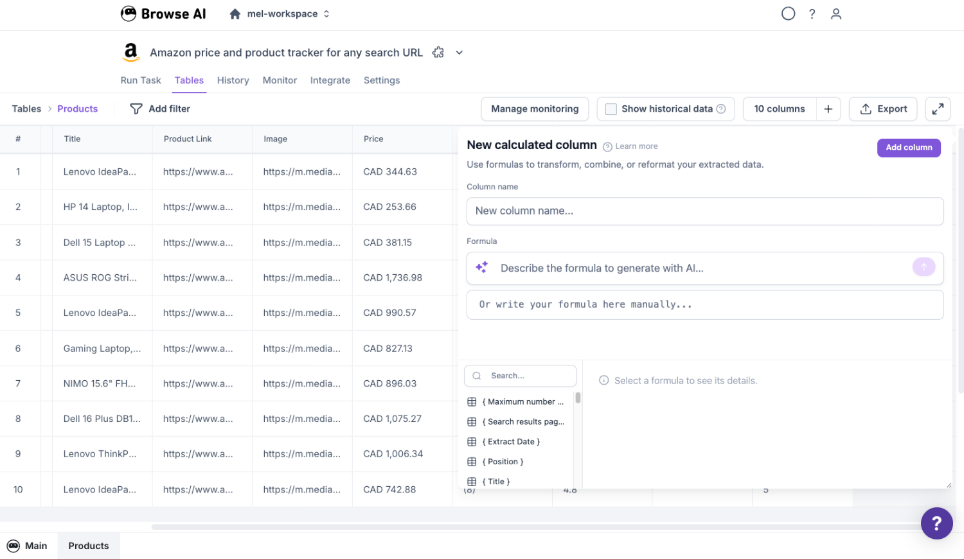Click the fullscreen expand arrows icon

point(938,109)
